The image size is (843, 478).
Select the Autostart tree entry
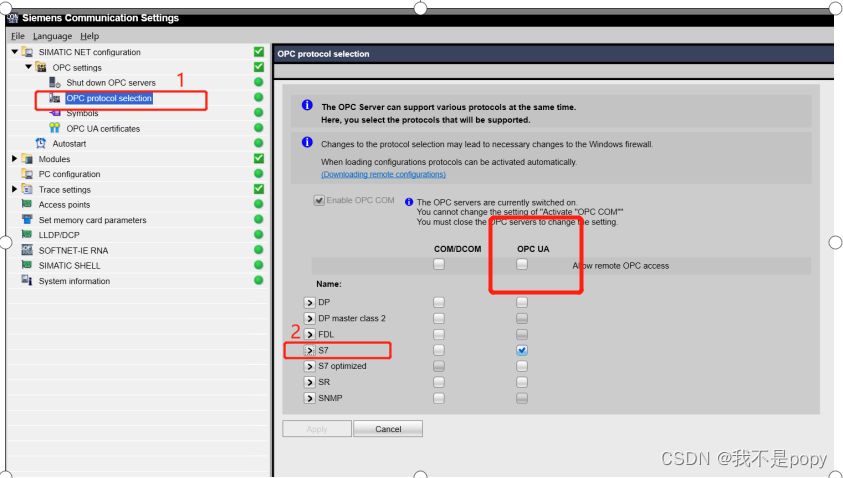coord(69,144)
